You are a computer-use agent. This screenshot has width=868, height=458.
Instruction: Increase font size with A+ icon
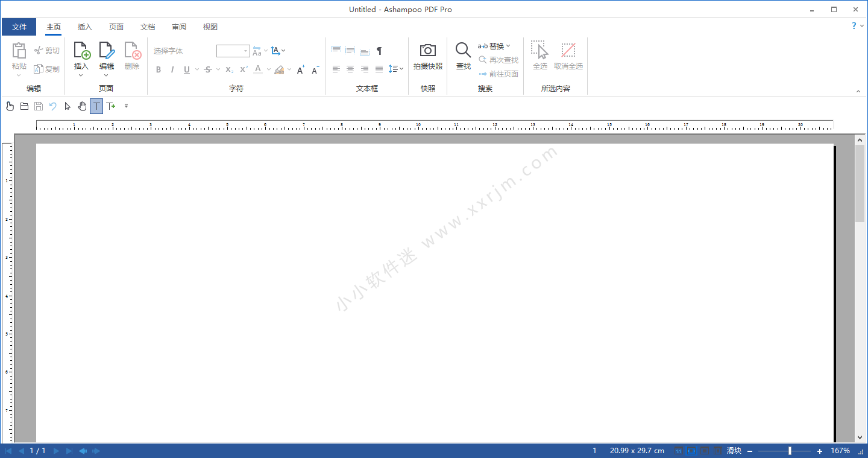(x=301, y=70)
